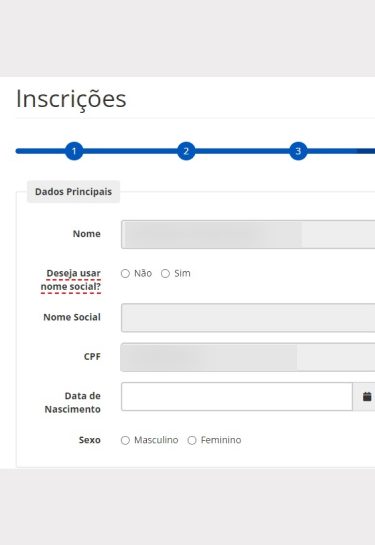The image size is (375, 545).
Task: Focus the Nome Social input box
Action: click(248, 318)
